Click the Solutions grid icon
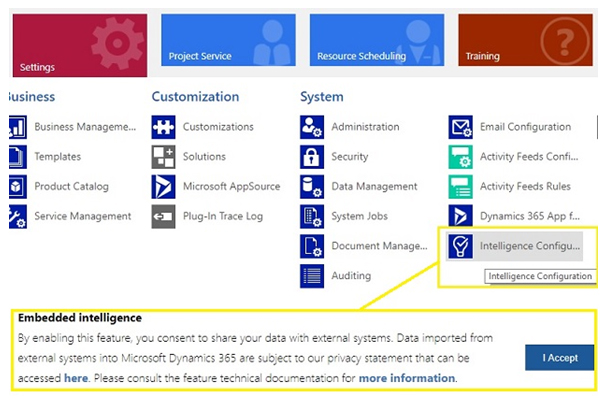 163,157
